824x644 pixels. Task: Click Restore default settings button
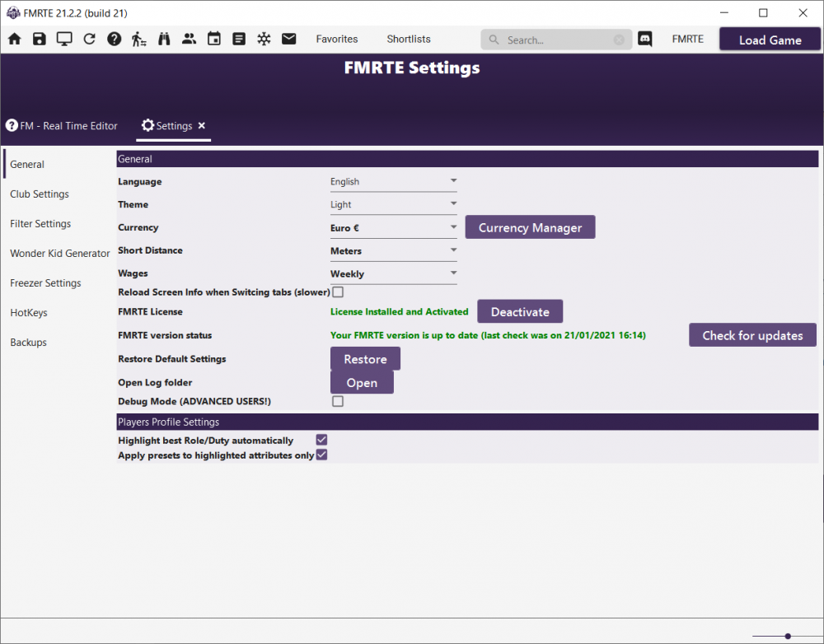[365, 359]
